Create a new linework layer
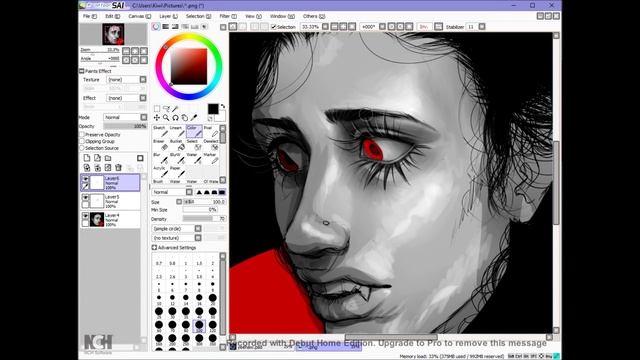This screenshot has width=640, height=360. tap(97, 158)
